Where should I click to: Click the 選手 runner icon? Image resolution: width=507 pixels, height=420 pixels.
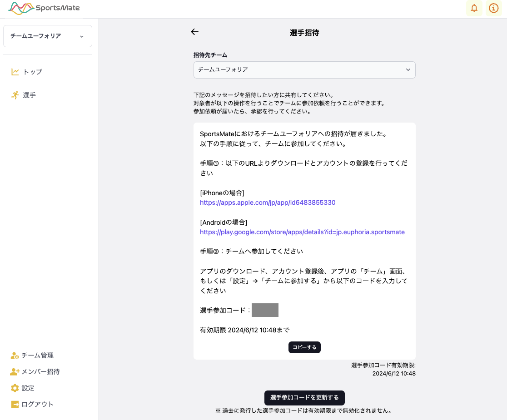click(x=15, y=95)
